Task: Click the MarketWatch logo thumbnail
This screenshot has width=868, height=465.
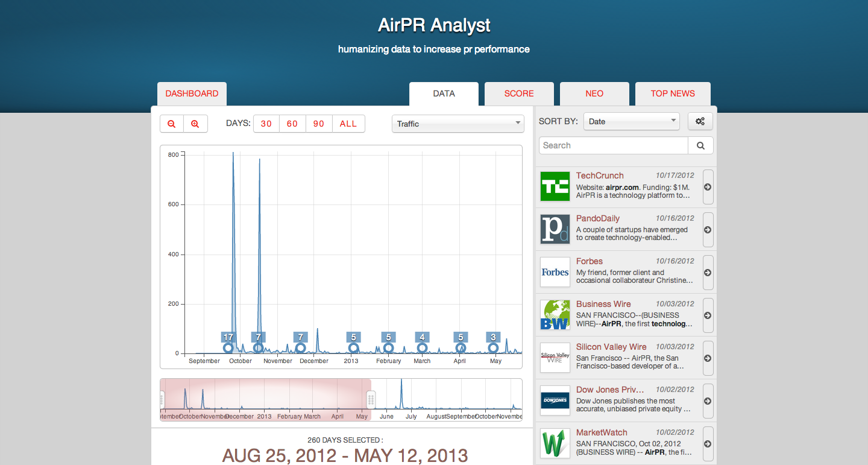Action: pos(555,444)
